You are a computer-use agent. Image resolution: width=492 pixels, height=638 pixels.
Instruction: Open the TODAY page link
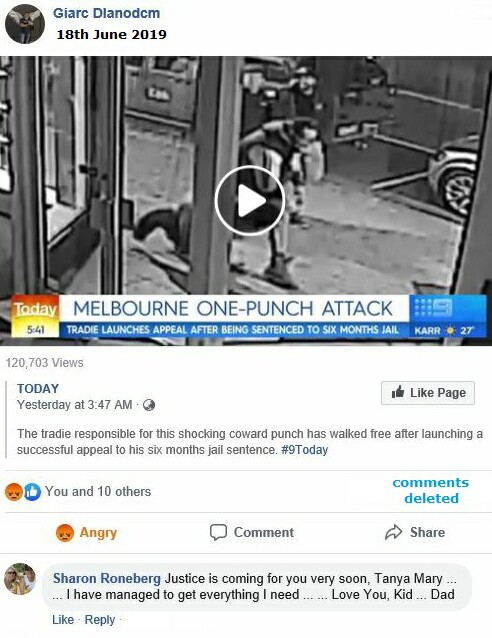click(38, 389)
